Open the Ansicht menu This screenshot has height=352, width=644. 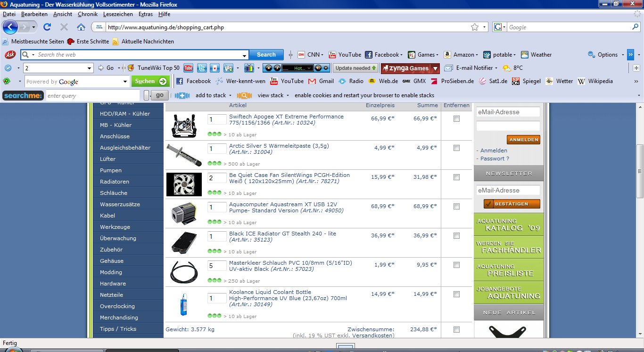(x=63, y=14)
